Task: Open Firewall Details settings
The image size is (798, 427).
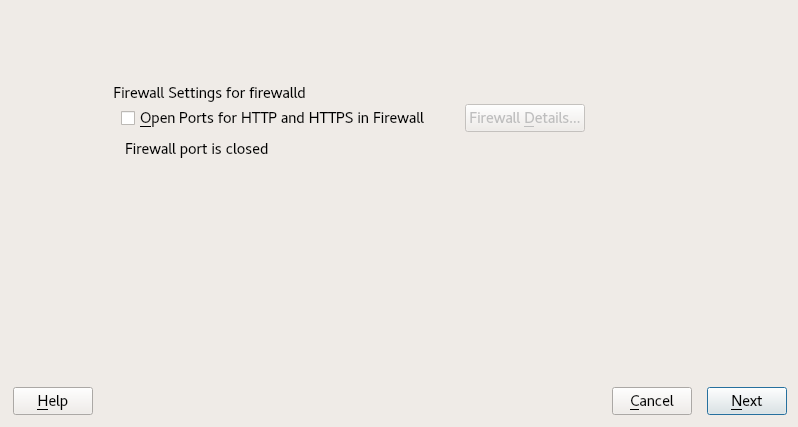Action: (x=524, y=118)
